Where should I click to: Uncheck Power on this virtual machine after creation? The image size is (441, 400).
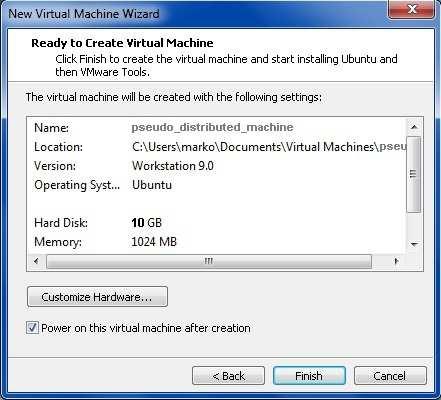point(32,328)
